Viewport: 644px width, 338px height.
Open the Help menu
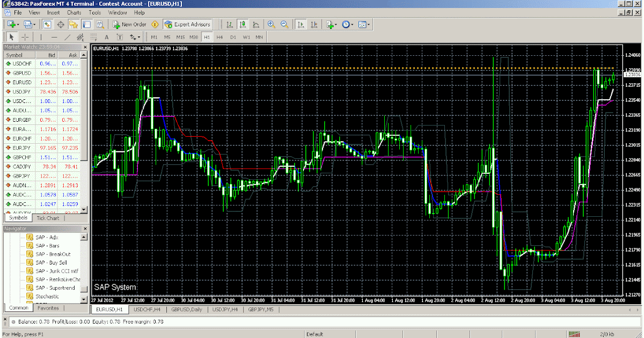[x=140, y=12]
